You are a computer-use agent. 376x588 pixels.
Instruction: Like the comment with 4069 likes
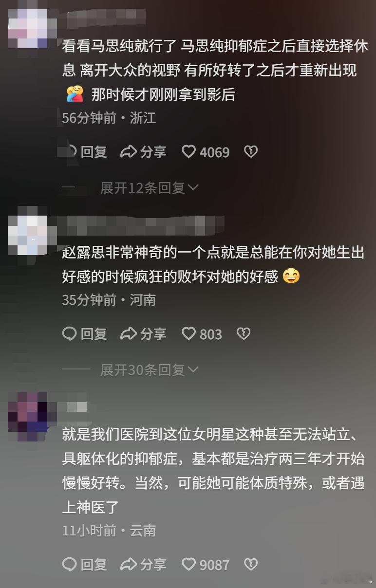[x=205, y=152]
